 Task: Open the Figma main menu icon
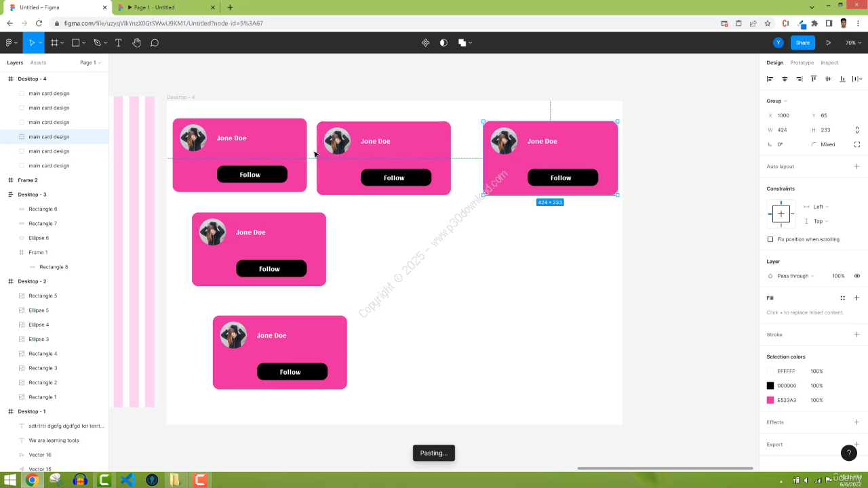(x=10, y=43)
